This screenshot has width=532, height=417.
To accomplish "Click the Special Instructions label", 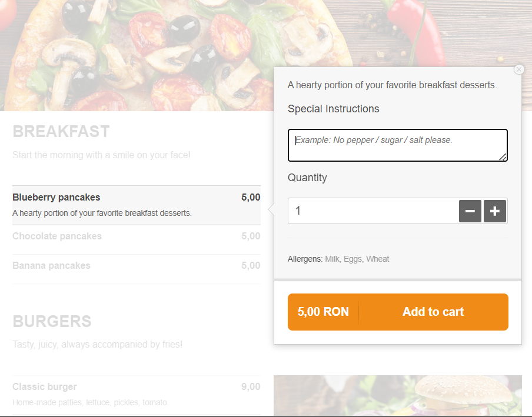I will click(334, 109).
